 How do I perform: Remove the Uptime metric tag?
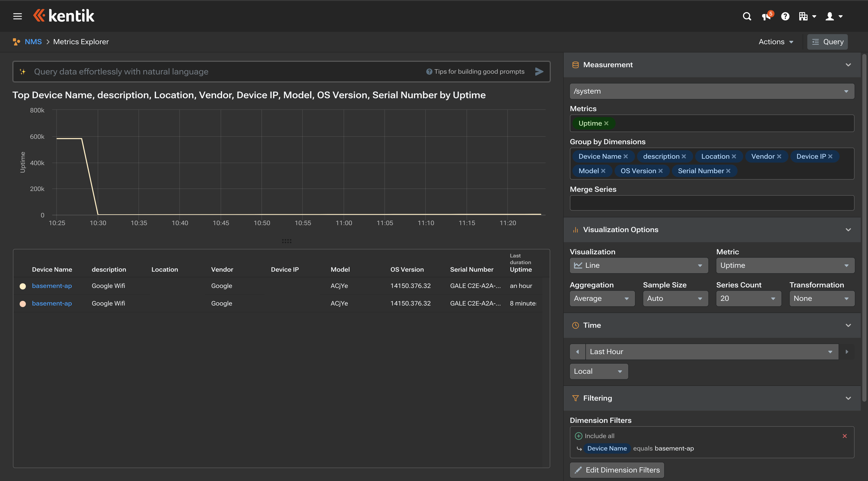606,123
